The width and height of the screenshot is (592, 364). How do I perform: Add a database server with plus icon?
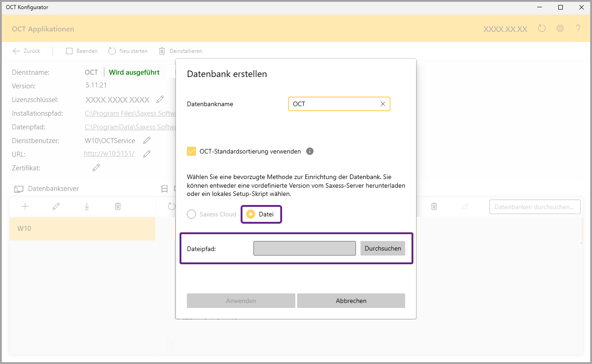tap(25, 206)
